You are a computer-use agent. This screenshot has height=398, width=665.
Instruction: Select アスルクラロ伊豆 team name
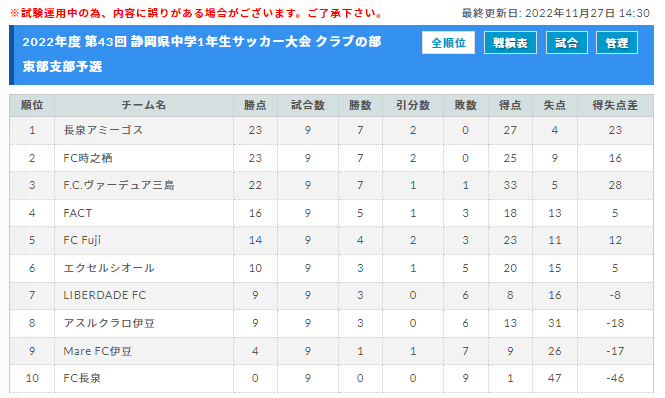(x=109, y=323)
